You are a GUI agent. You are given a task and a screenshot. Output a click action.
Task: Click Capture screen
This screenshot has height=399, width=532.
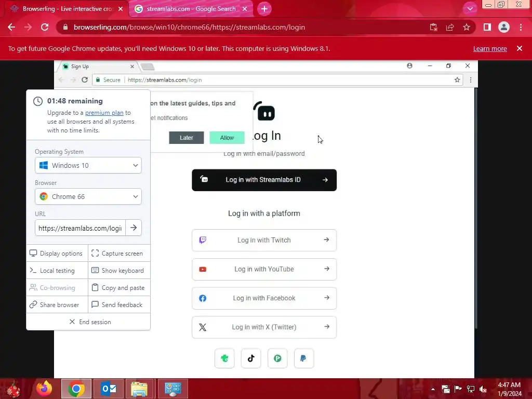point(118,254)
